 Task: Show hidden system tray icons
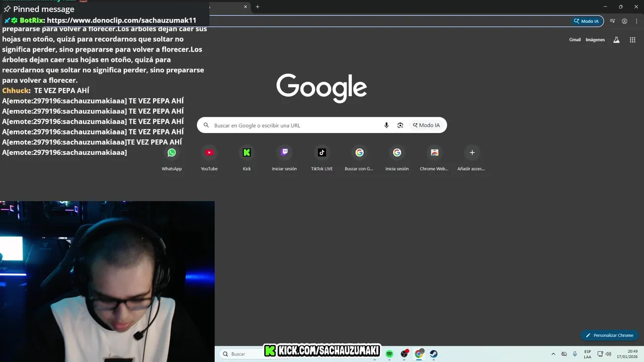553,354
